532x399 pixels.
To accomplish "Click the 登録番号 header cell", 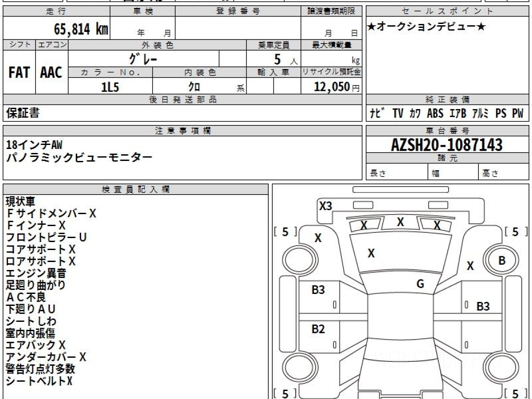I will [238, 12].
